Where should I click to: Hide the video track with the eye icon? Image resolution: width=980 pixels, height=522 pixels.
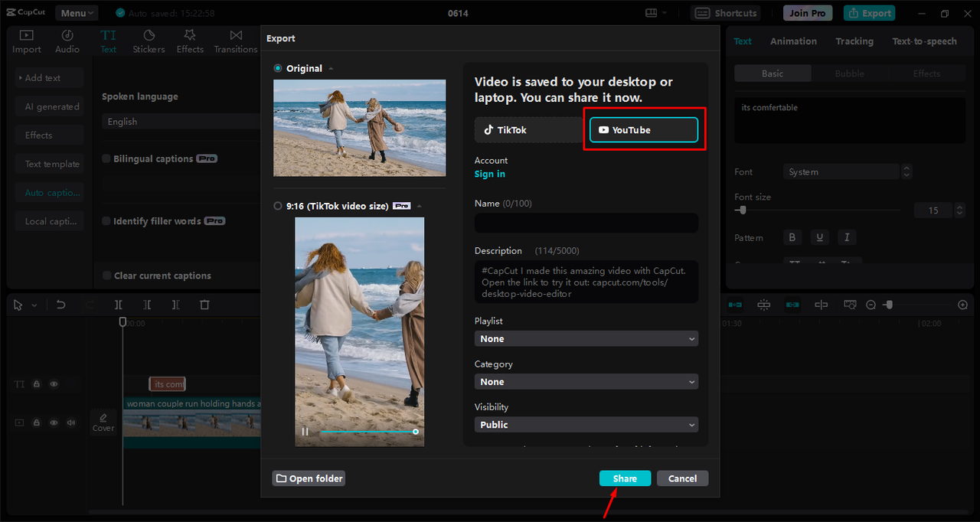coord(54,422)
